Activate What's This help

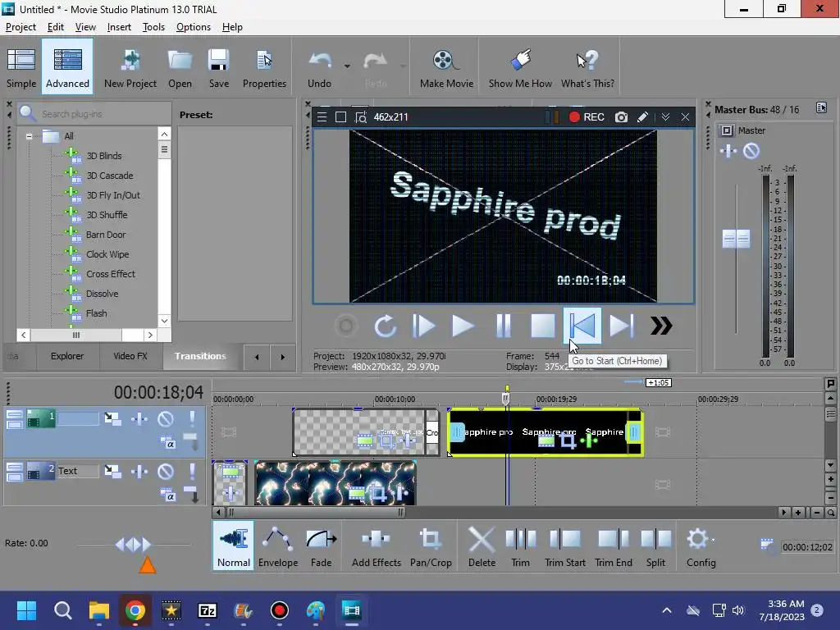587,67
